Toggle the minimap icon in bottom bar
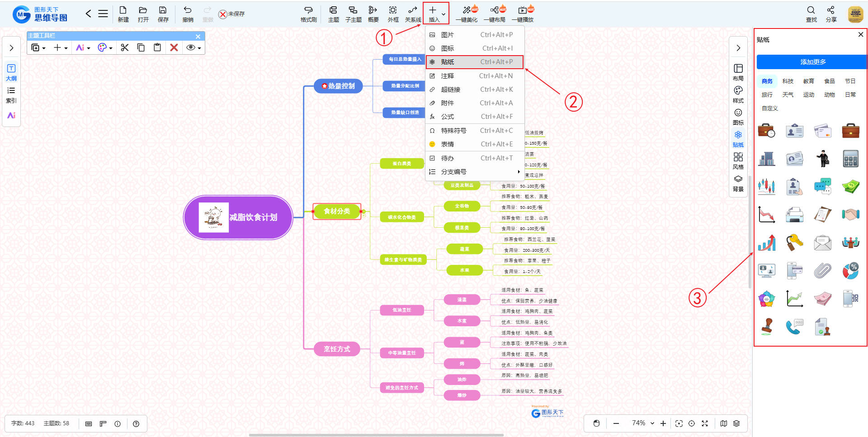This screenshot has height=437, width=868. pos(723,423)
